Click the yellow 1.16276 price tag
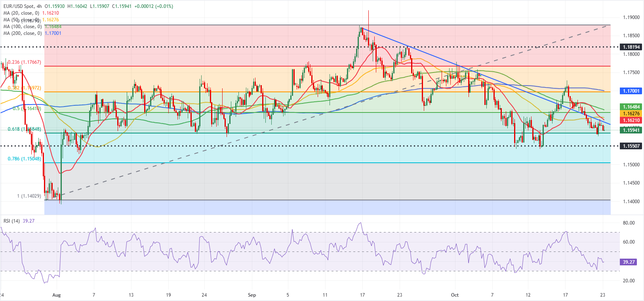Image resolution: width=644 pixels, height=301 pixels. pyautogui.click(x=631, y=114)
